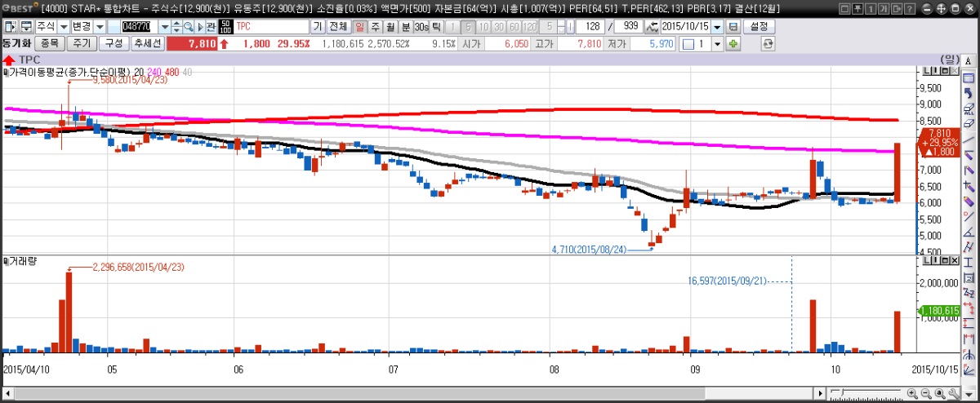Click the interval stepper next to 5
Image resolution: width=980 pixels, height=403 pixels.
(x=562, y=27)
